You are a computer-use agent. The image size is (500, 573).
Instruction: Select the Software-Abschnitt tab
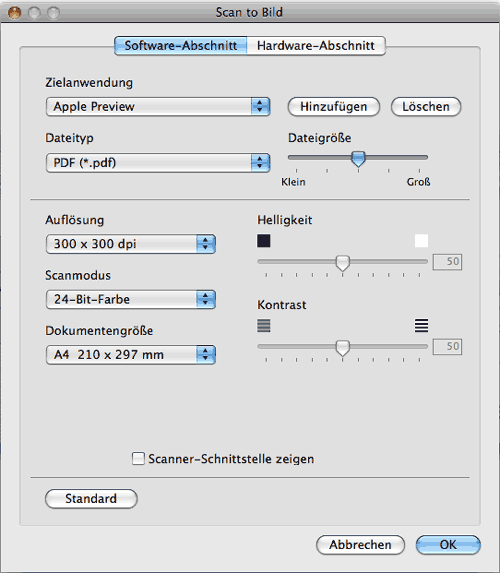[x=181, y=46]
